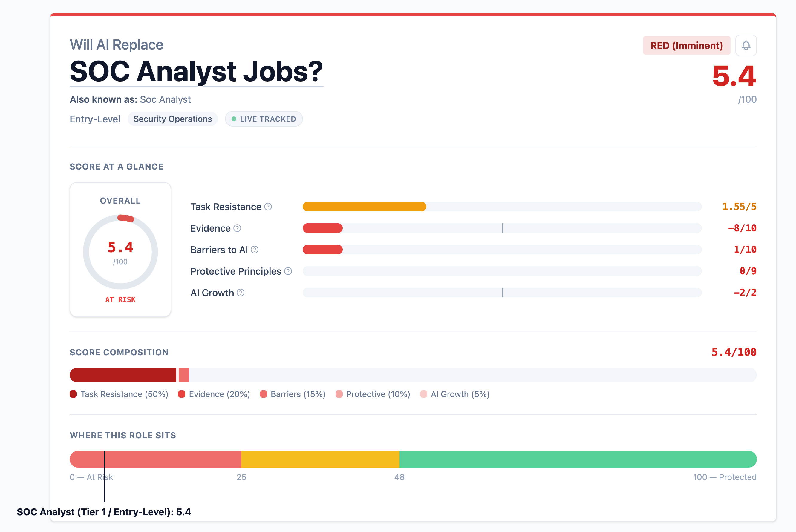Image resolution: width=796 pixels, height=532 pixels.
Task: Click the light red score composition segment
Action: click(184, 375)
